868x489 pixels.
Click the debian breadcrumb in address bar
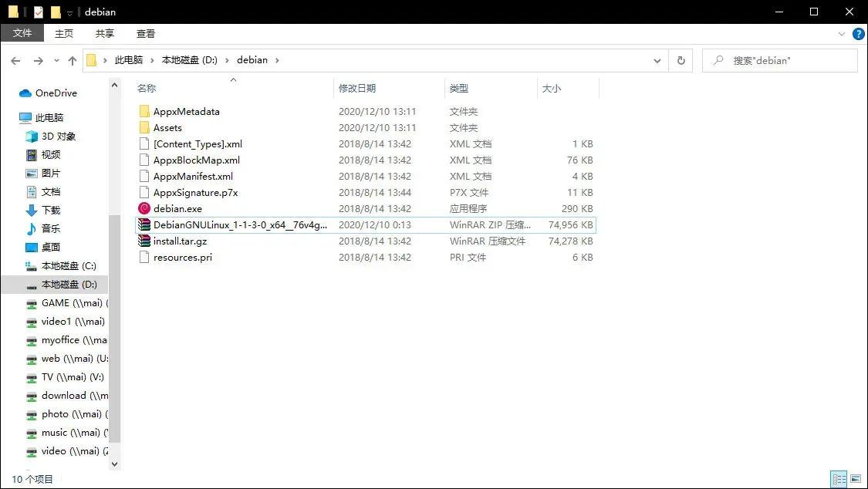(252, 59)
